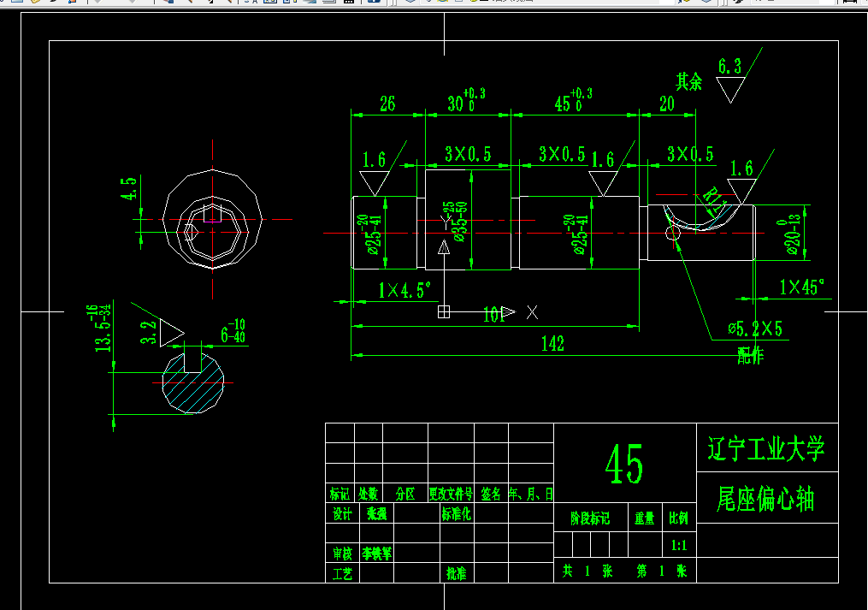Click the 阶段标记 cell
The height and width of the screenshot is (610, 868).
click(590, 518)
